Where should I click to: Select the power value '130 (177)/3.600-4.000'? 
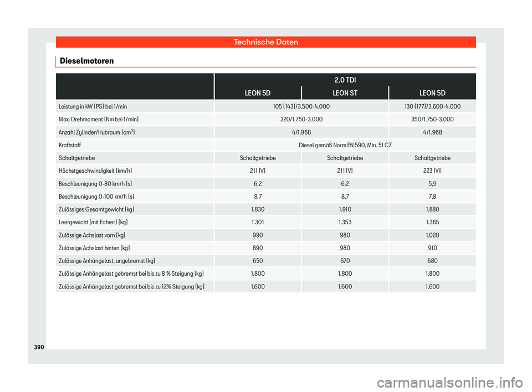click(432, 106)
